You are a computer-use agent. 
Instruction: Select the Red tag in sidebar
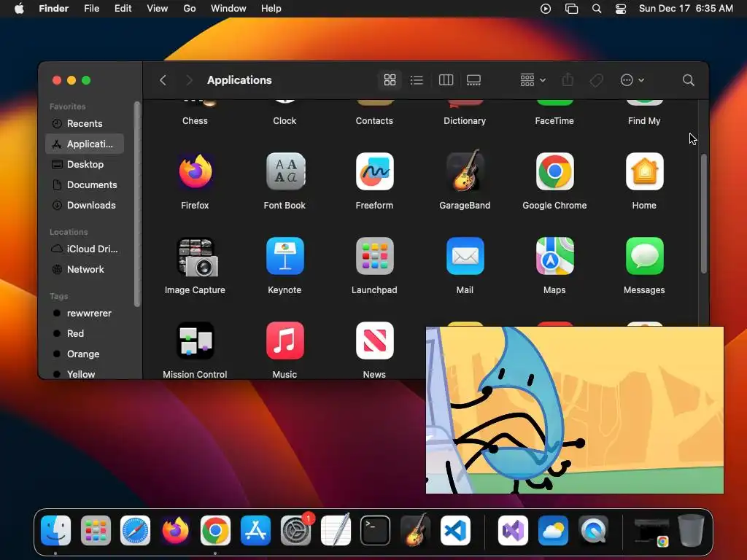(85, 333)
